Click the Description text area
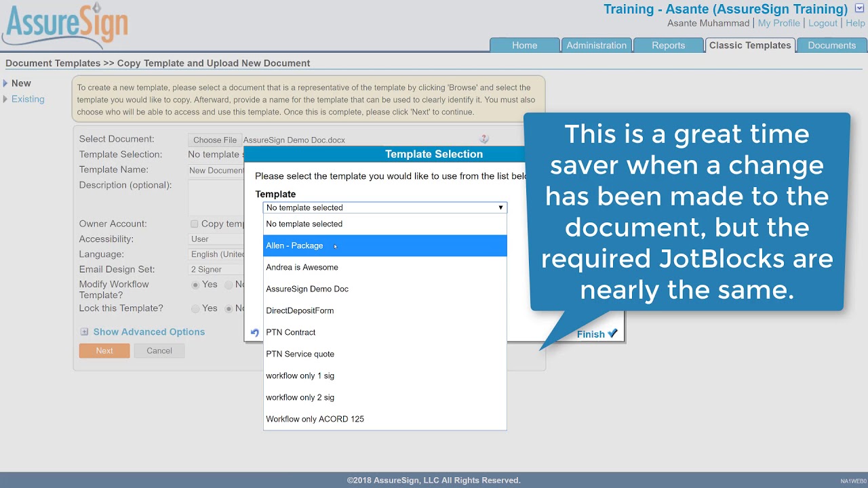The width and height of the screenshot is (868, 488). pos(216,197)
